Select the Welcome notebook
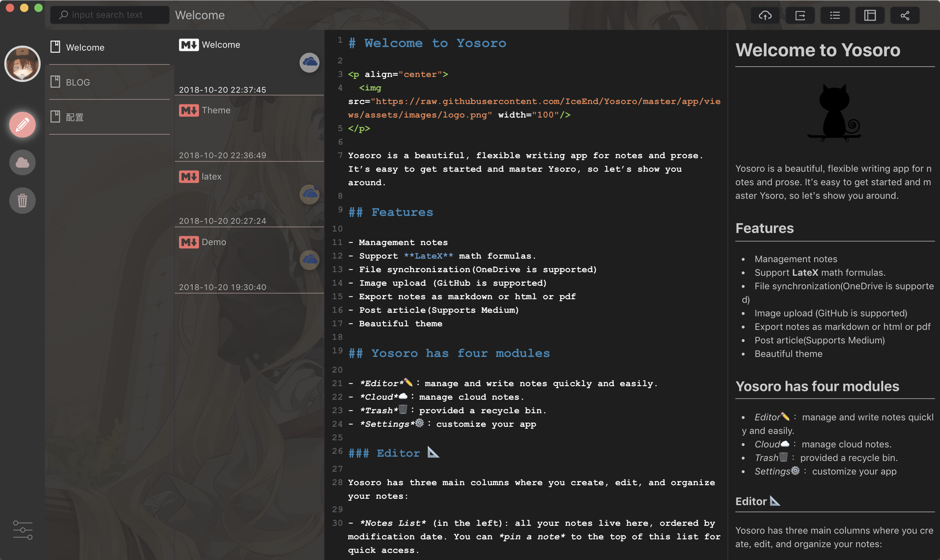 [x=85, y=47]
